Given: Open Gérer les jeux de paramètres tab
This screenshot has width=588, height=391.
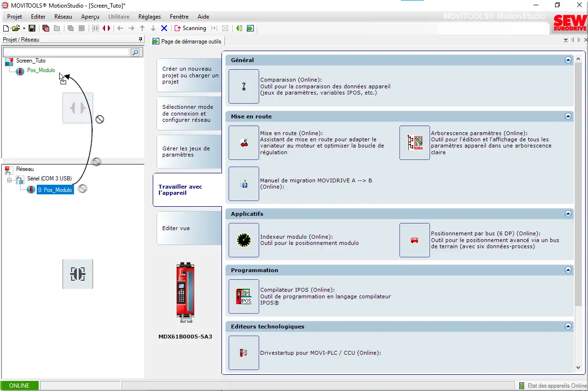Looking at the screenshot, I should [x=189, y=152].
